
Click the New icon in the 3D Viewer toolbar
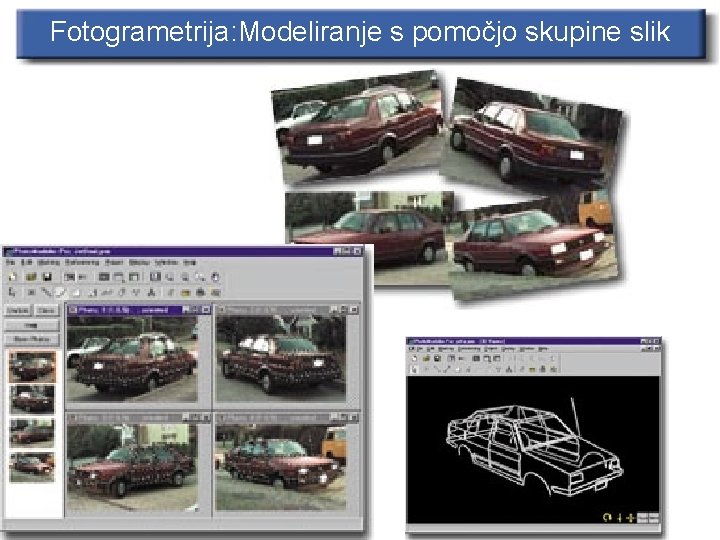tap(414, 359)
